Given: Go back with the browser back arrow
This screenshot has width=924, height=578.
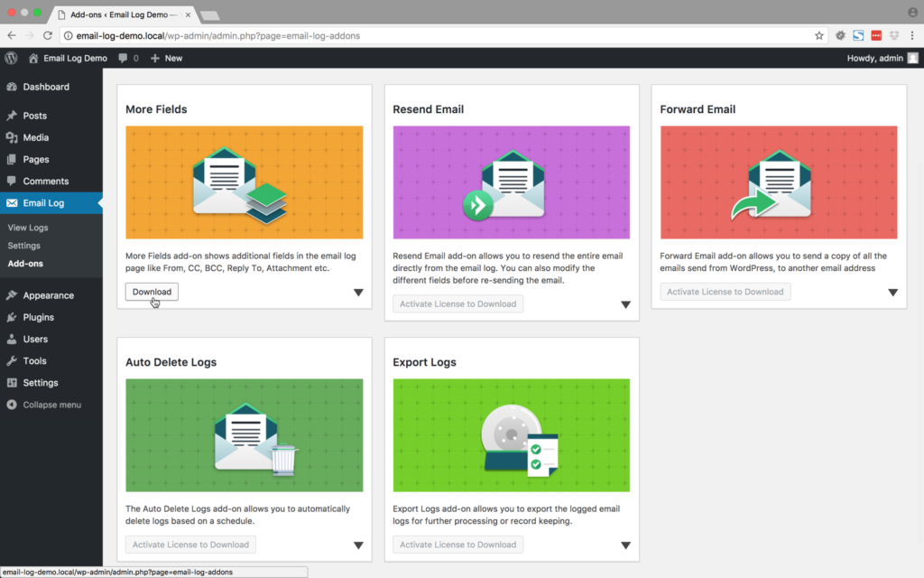Looking at the screenshot, I should (x=12, y=35).
